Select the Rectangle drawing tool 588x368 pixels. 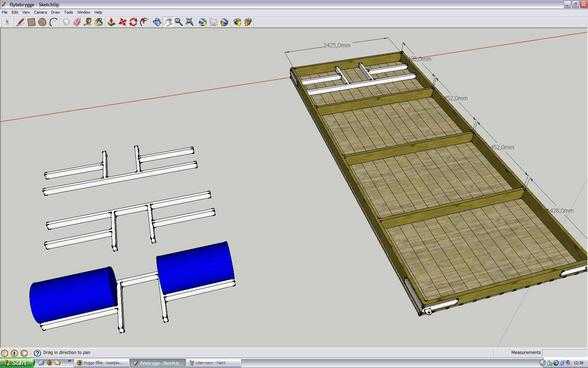tap(31, 22)
